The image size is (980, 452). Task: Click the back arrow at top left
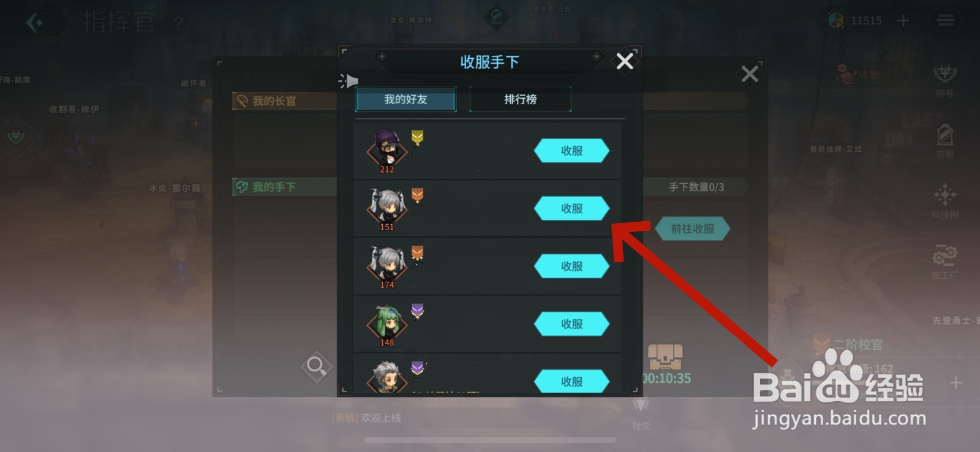[35, 23]
